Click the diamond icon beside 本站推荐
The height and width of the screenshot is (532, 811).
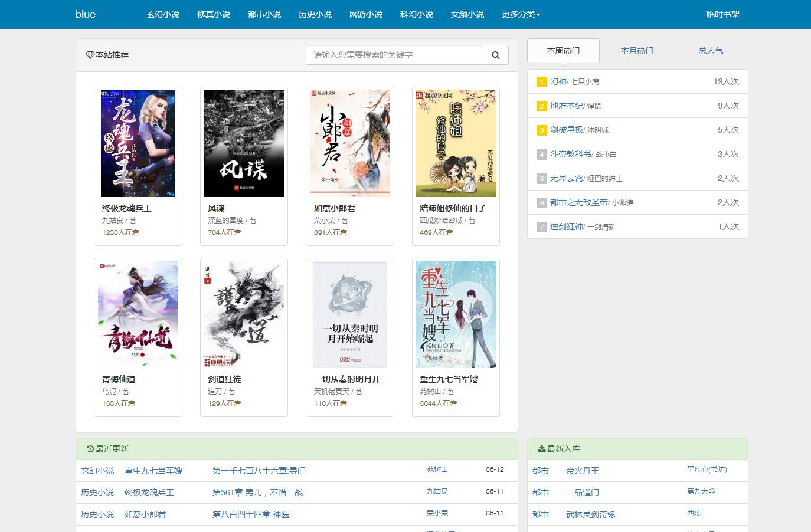click(90, 55)
